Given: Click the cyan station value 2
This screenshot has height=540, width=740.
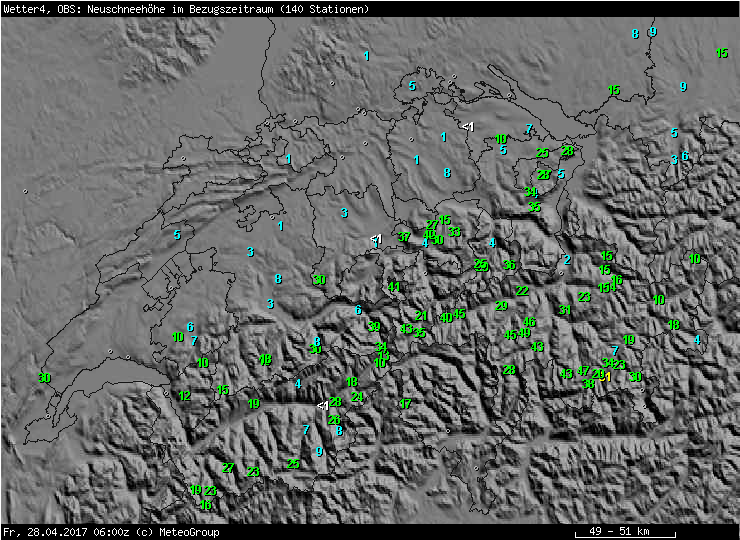Looking at the screenshot, I should [567, 260].
